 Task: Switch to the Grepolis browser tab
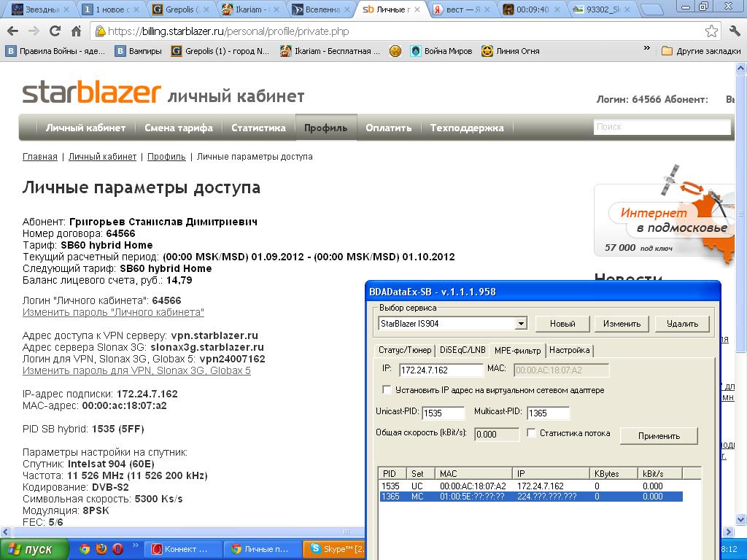181,9
